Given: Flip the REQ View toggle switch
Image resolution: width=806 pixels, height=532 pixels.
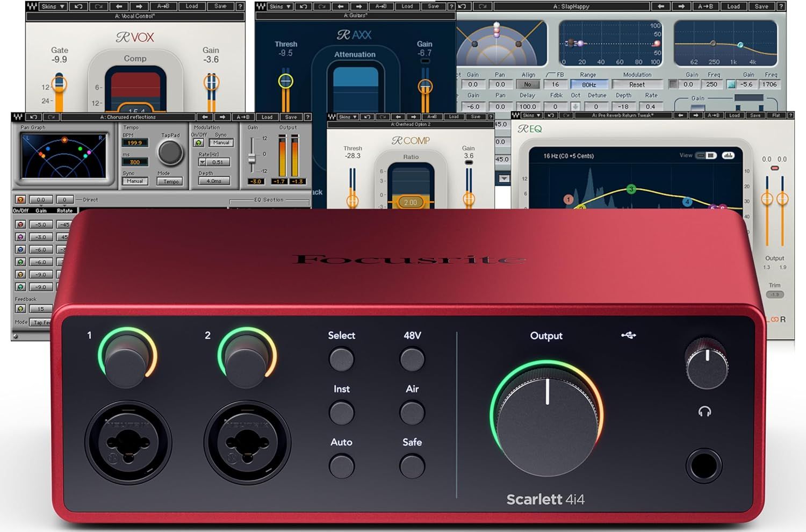Looking at the screenshot, I should click(707, 155).
